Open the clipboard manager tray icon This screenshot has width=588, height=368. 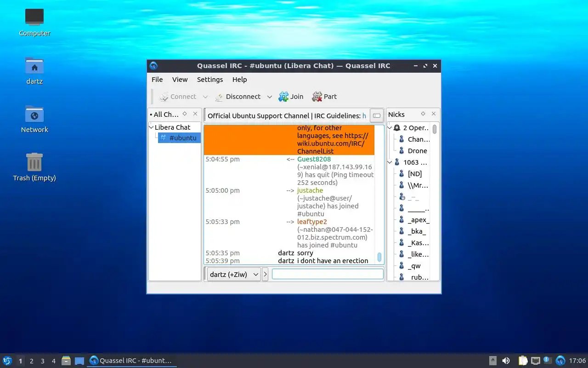pyautogui.click(x=523, y=361)
